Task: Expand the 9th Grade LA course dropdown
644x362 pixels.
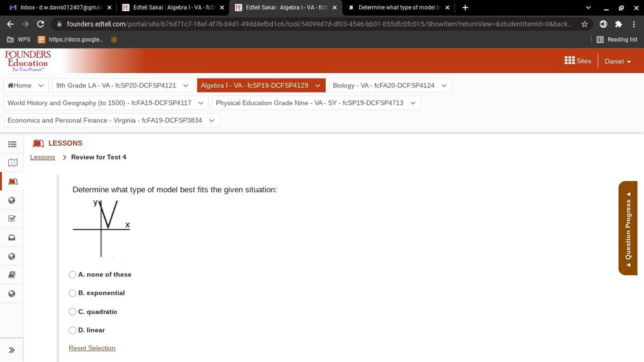Action: (186, 85)
